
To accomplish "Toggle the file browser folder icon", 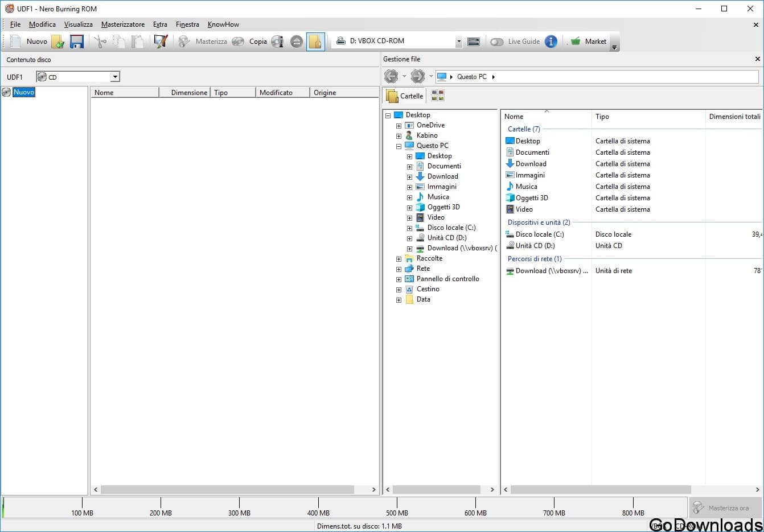I will click(315, 42).
